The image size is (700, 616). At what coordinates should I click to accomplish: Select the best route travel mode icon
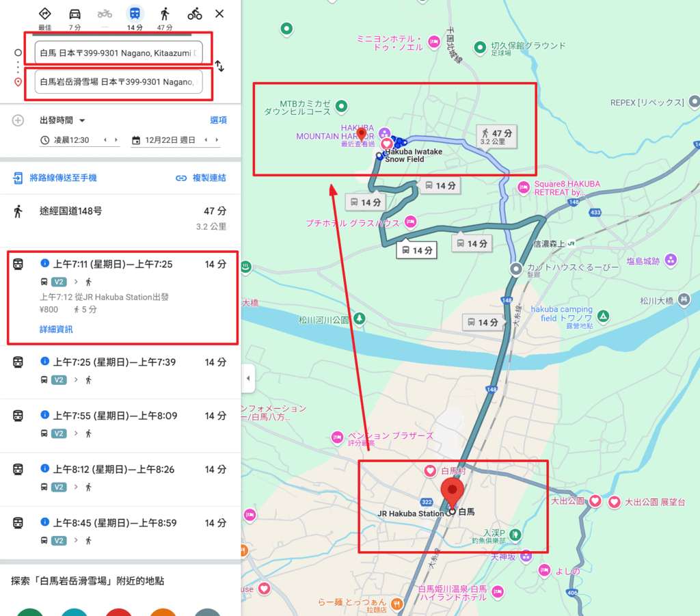(44, 14)
